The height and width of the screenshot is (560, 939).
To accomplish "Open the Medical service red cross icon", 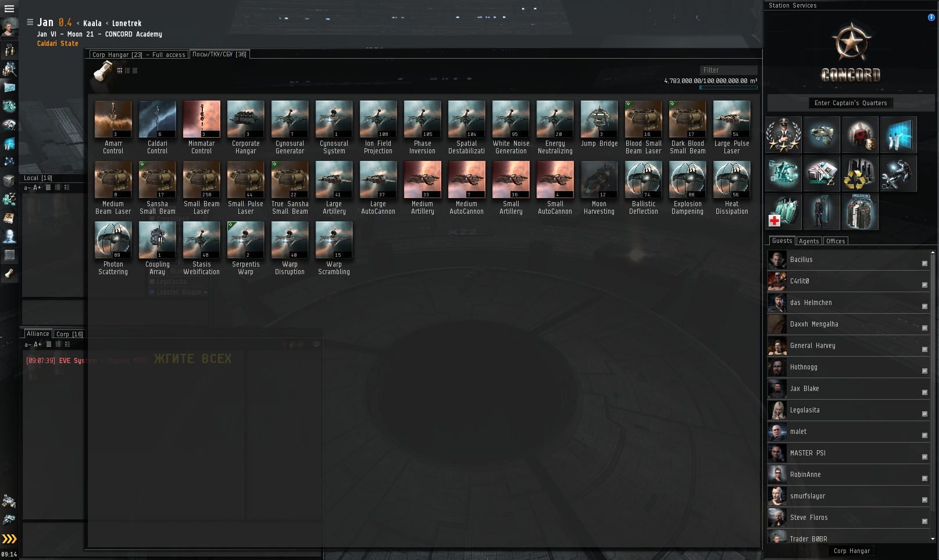I will click(x=783, y=211).
